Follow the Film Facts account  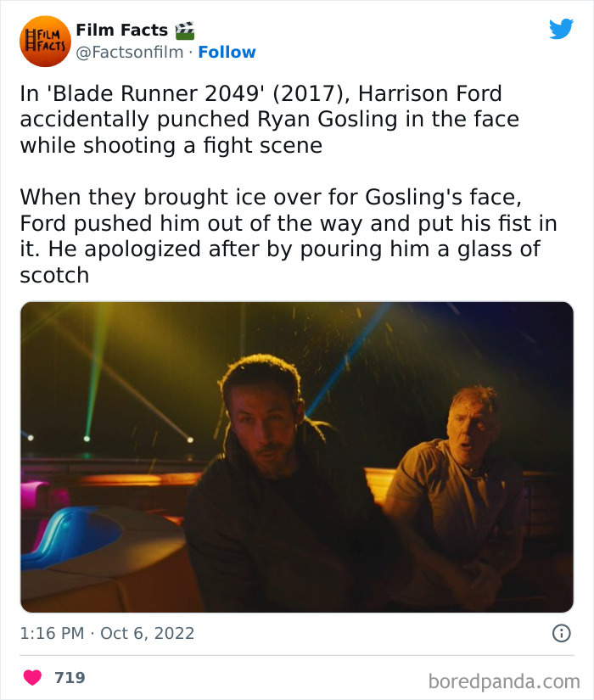pyautogui.click(x=227, y=53)
